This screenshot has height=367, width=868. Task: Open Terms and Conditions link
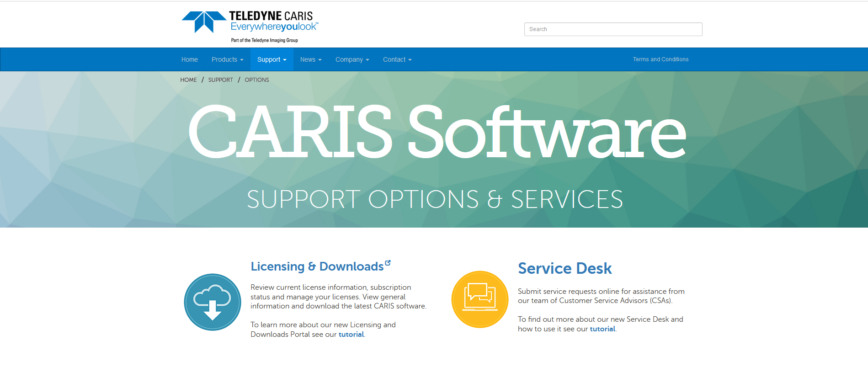pyautogui.click(x=660, y=59)
